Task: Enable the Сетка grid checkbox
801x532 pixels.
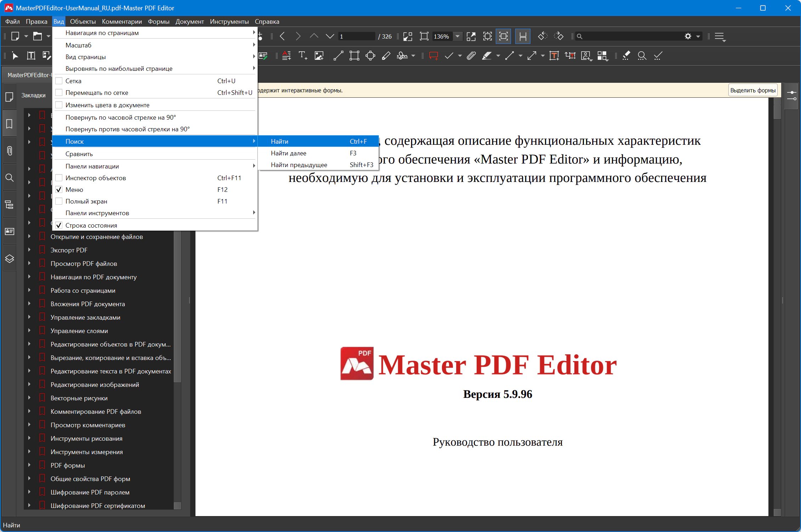Action: 59,81
